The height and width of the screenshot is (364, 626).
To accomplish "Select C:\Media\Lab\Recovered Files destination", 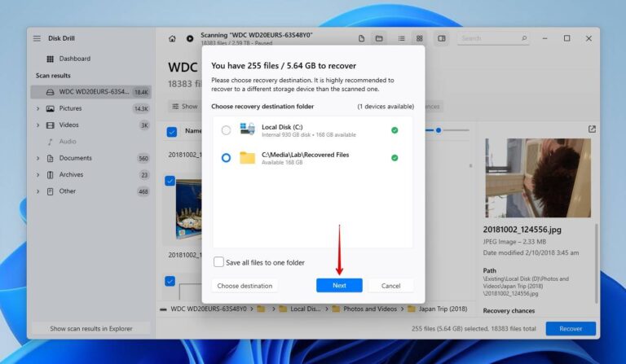I will (226, 158).
